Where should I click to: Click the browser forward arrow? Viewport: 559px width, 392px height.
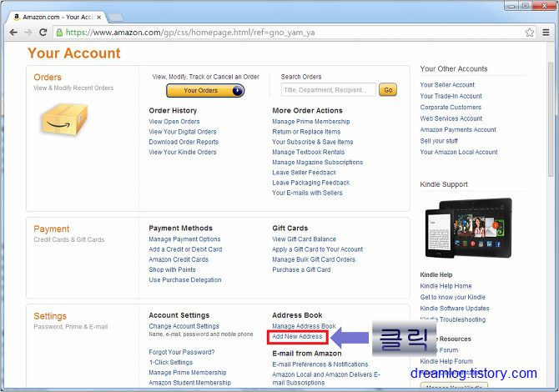point(28,33)
